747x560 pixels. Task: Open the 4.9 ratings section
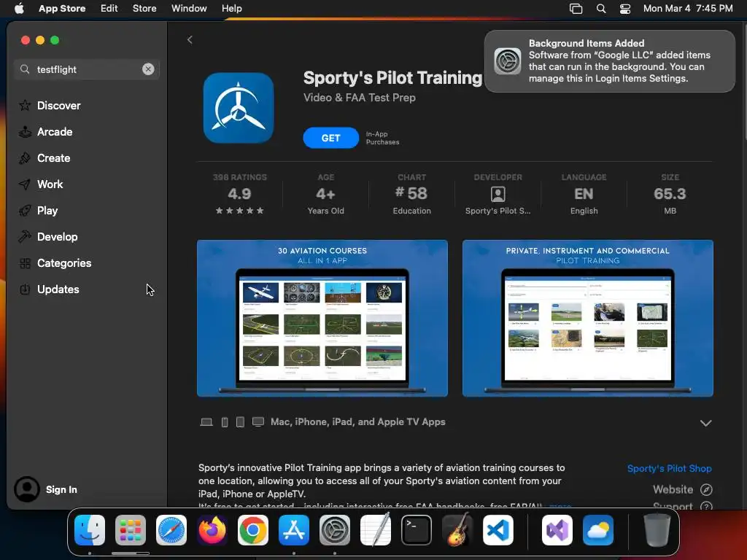[x=239, y=194]
